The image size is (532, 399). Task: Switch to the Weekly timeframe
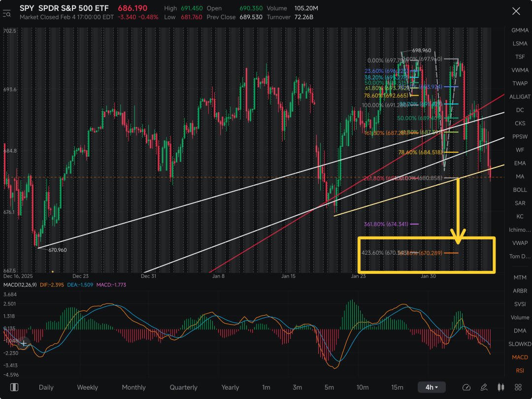point(88,387)
